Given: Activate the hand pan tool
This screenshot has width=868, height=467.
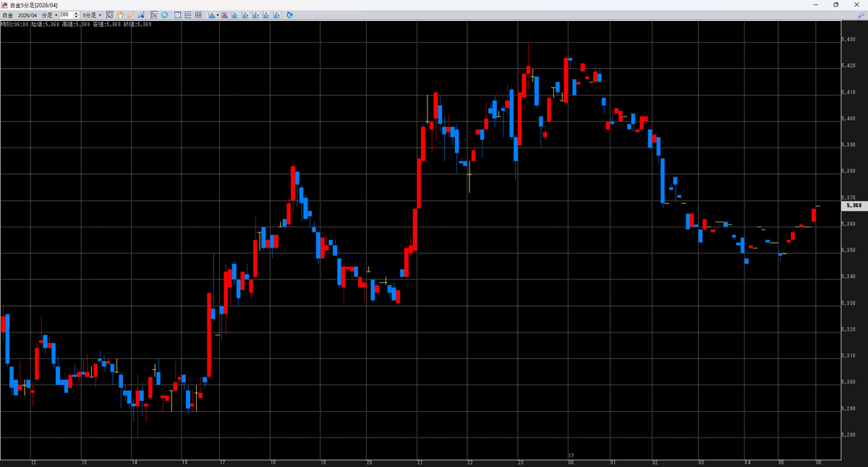Looking at the screenshot, I should tap(120, 14).
